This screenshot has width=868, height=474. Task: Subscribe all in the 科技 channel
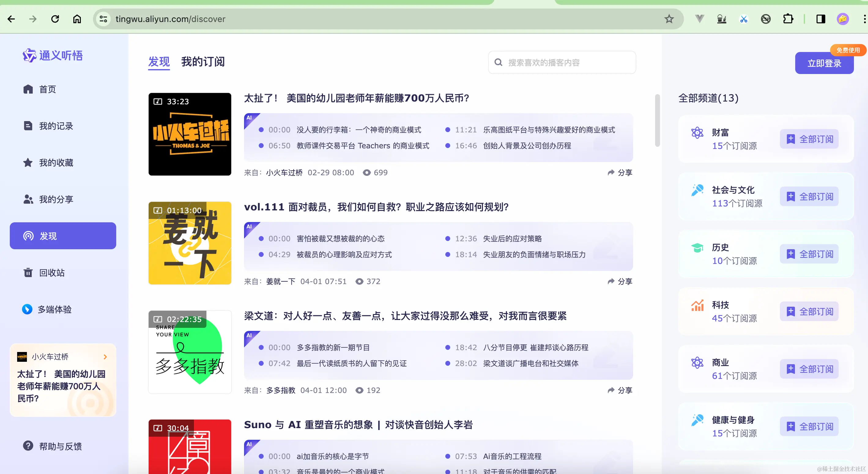click(x=809, y=311)
